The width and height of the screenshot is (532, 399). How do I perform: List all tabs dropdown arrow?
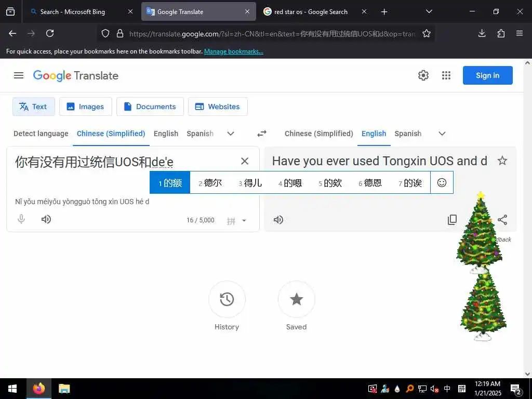click(x=429, y=11)
